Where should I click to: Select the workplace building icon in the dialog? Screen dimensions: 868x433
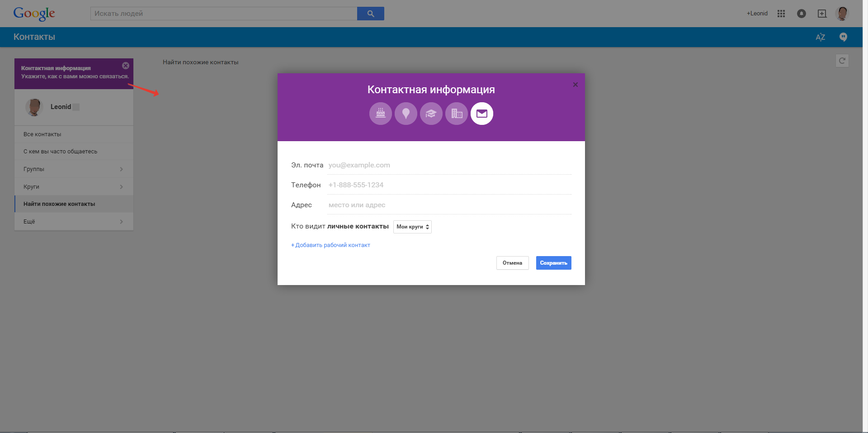coord(456,114)
